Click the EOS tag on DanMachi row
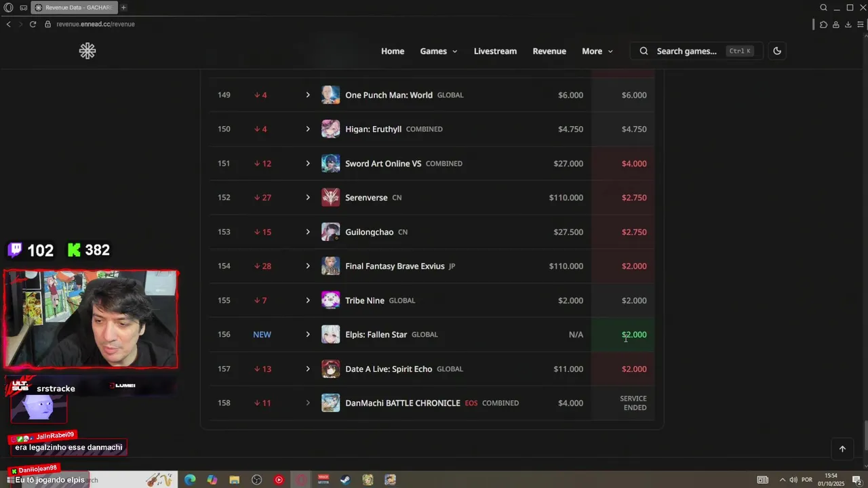The image size is (868, 488). pos(471,403)
